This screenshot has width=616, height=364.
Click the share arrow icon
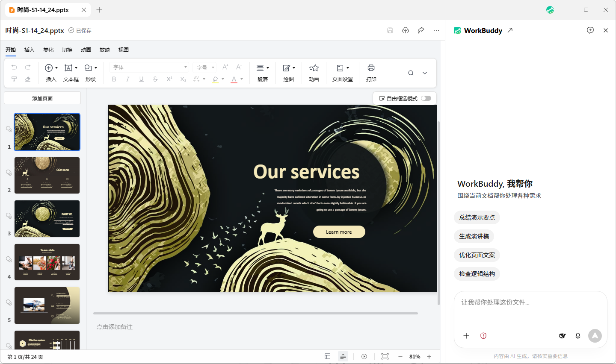coord(421,30)
